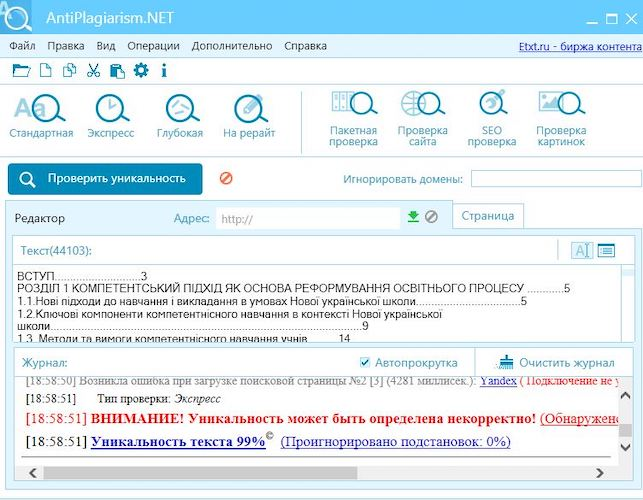643x500 pixels.
Task: Start Глубокая check
Action: [x=180, y=116]
